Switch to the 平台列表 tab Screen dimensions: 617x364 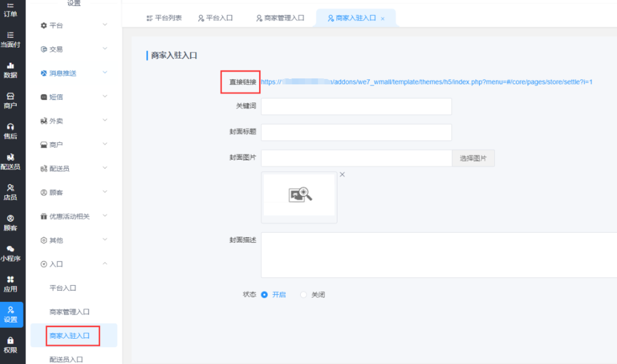164,18
